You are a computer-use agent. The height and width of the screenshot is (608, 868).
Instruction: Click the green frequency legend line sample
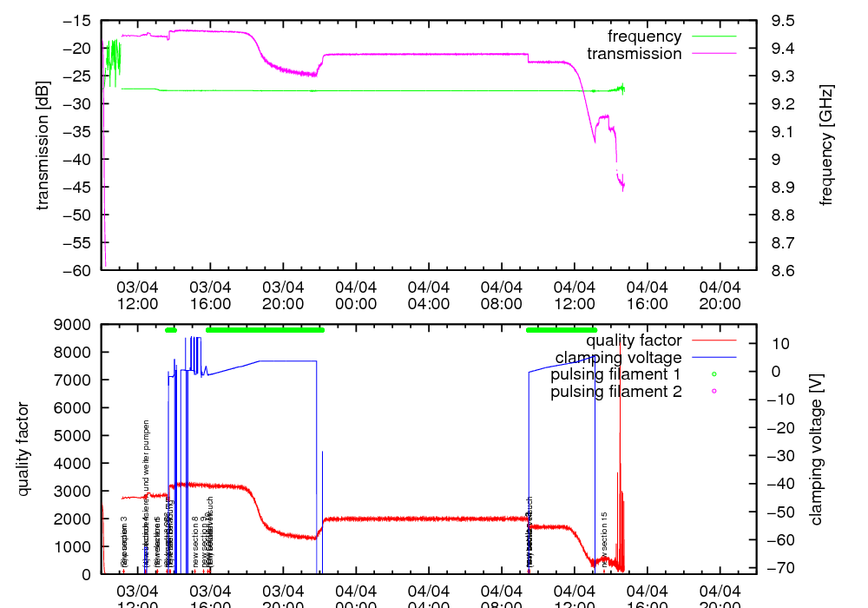click(x=713, y=36)
